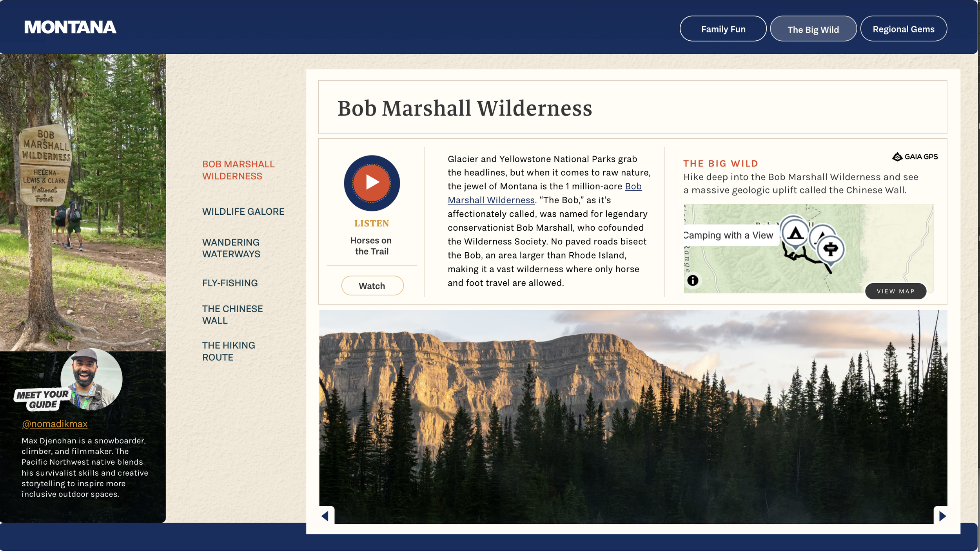The width and height of the screenshot is (980, 552).
Task: Jump to Wildlife Galore section
Action: pyautogui.click(x=243, y=212)
